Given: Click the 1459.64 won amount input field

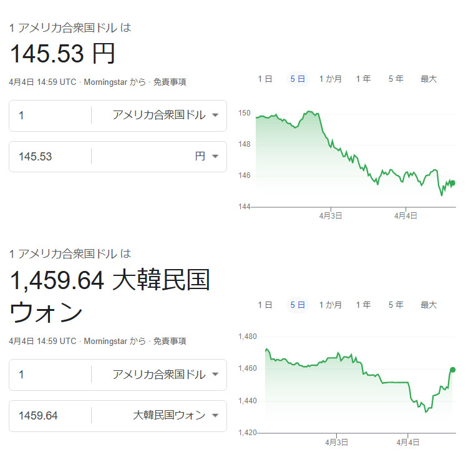Looking at the screenshot, I should point(50,416).
